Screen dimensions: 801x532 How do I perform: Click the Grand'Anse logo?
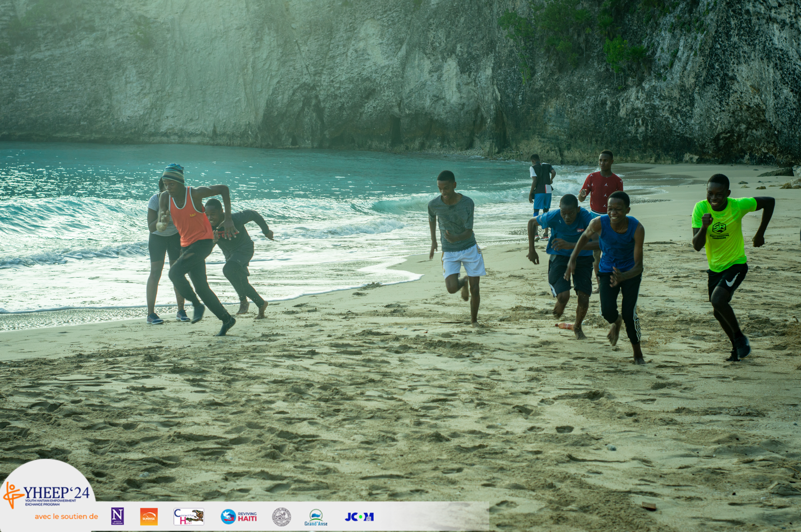coord(316,517)
